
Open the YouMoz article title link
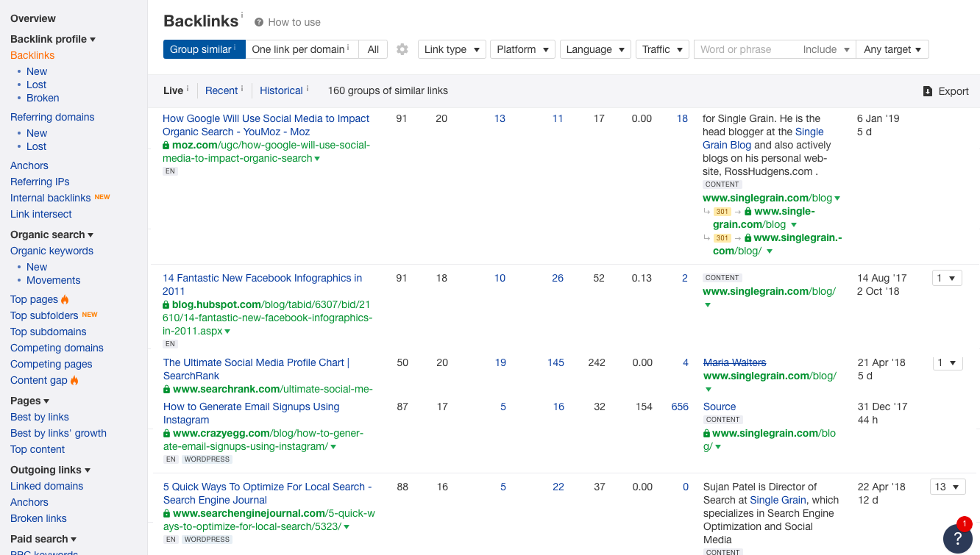coord(266,125)
